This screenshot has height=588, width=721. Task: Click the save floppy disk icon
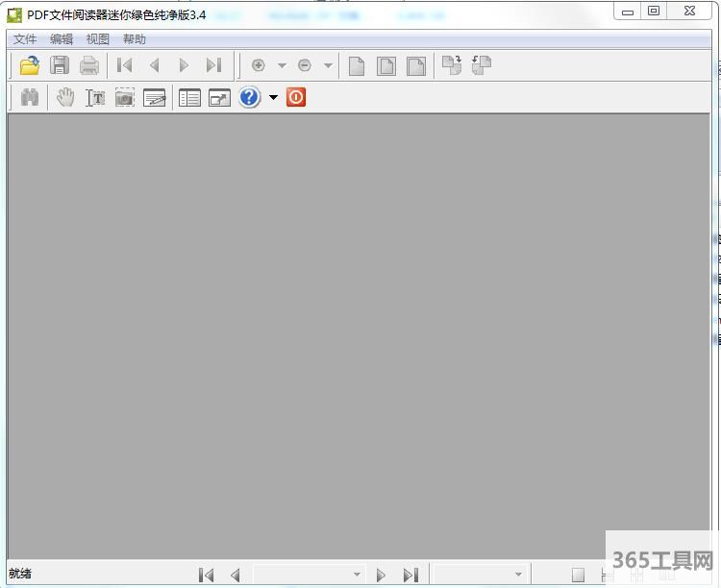[60, 65]
